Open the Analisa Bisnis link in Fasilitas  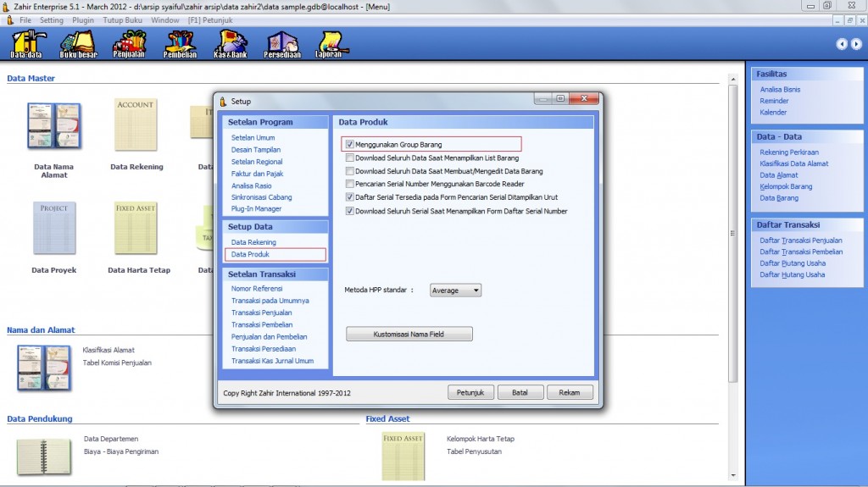tap(780, 89)
